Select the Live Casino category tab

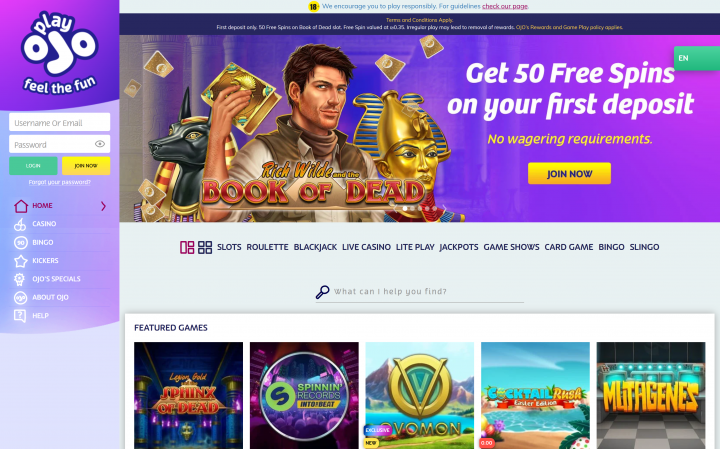(x=366, y=247)
